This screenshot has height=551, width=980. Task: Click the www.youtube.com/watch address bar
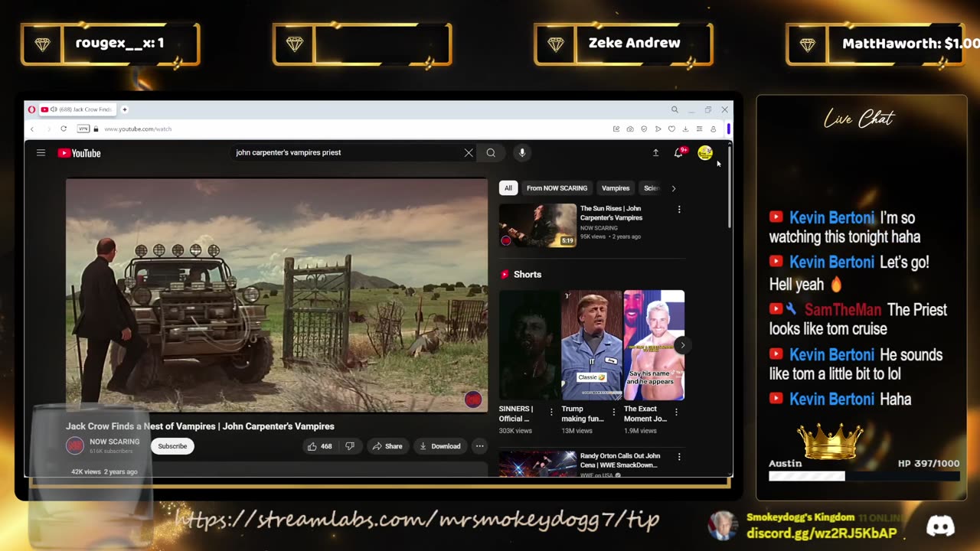138,129
